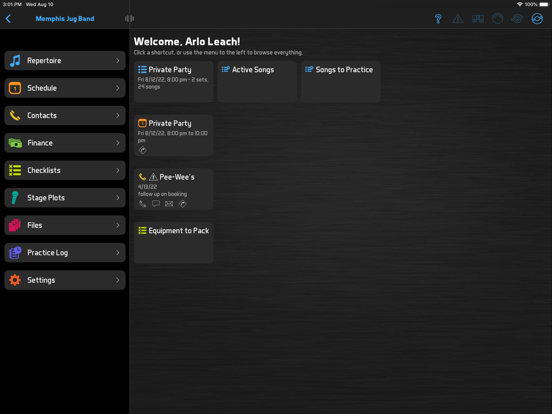Open the Private Party set list shortcut
Viewport: 552px width, 414px height.
point(174,82)
